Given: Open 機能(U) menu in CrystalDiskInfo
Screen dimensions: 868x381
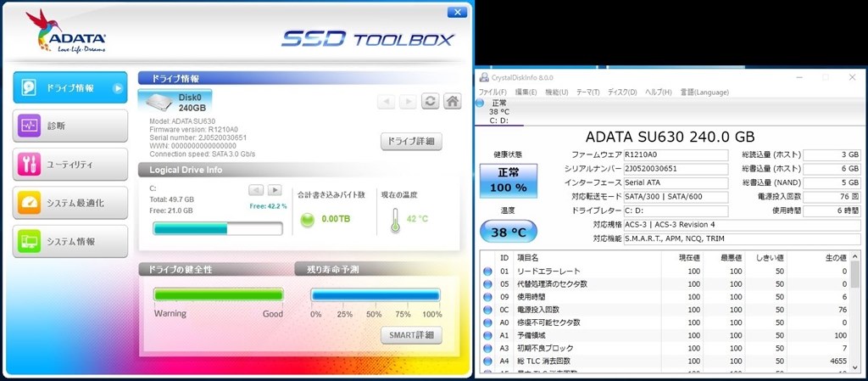Looking at the screenshot, I should tap(557, 92).
